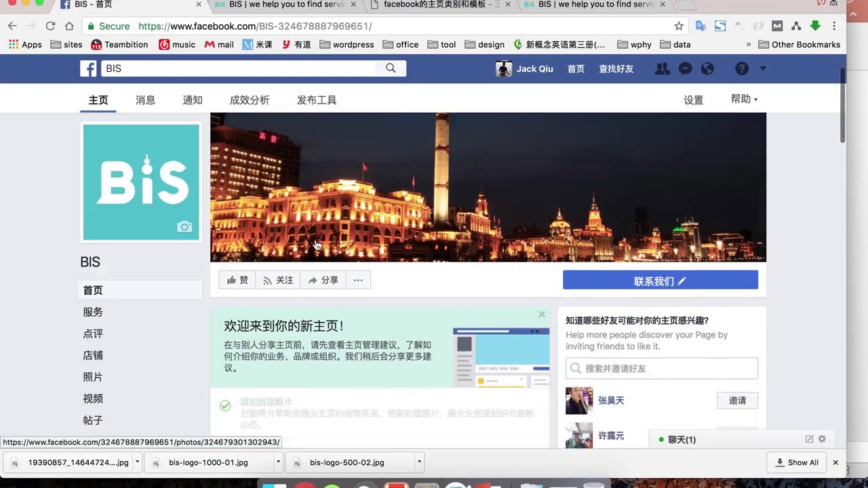Click the BIS profile logo image

click(141, 182)
